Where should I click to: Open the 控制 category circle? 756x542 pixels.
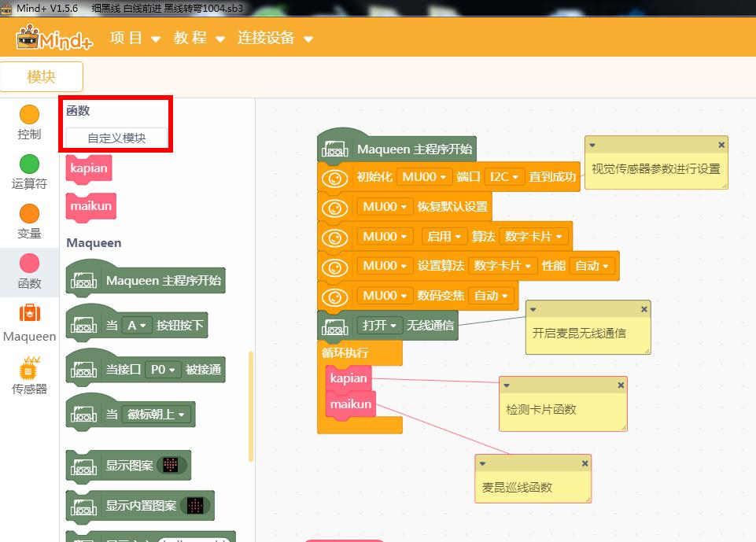[x=29, y=114]
